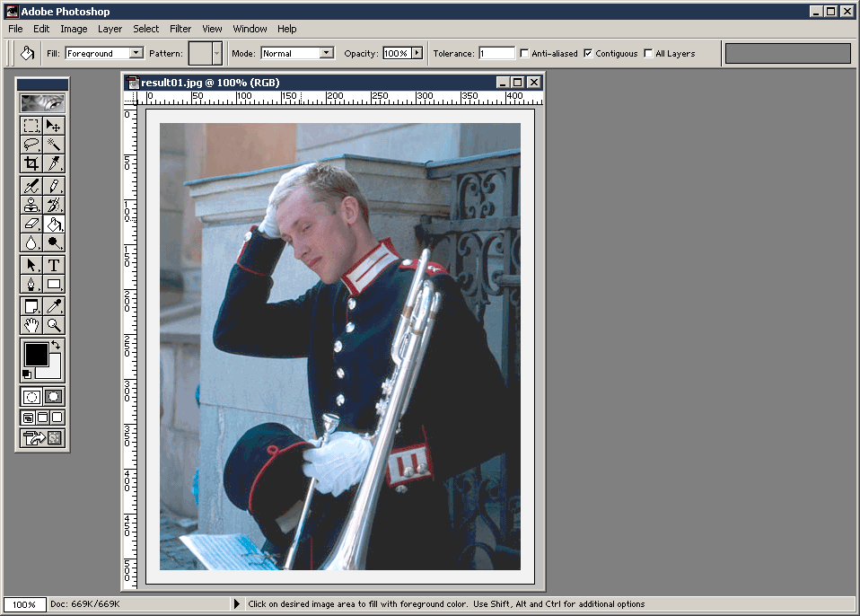This screenshot has height=616, width=860.
Task: Click the black foreground color swatch
Action: 36,353
